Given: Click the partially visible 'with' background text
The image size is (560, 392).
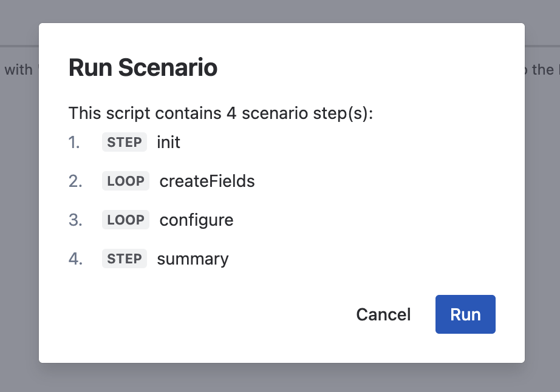Looking at the screenshot, I should pos(19,69).
